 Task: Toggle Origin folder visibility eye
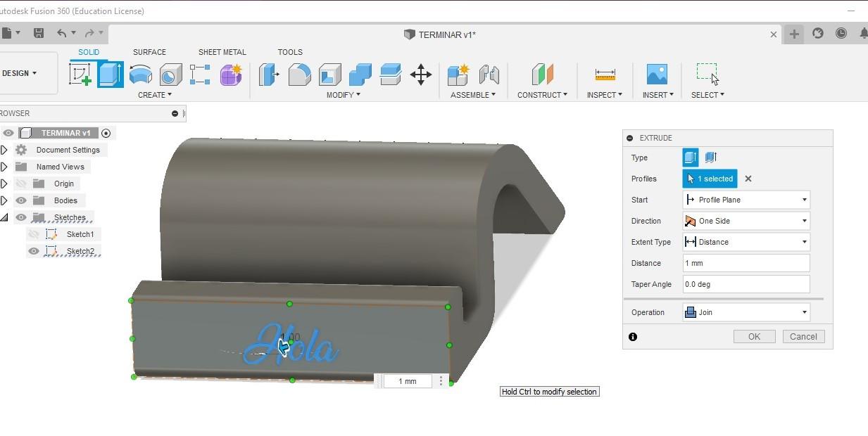pos(21,184)
